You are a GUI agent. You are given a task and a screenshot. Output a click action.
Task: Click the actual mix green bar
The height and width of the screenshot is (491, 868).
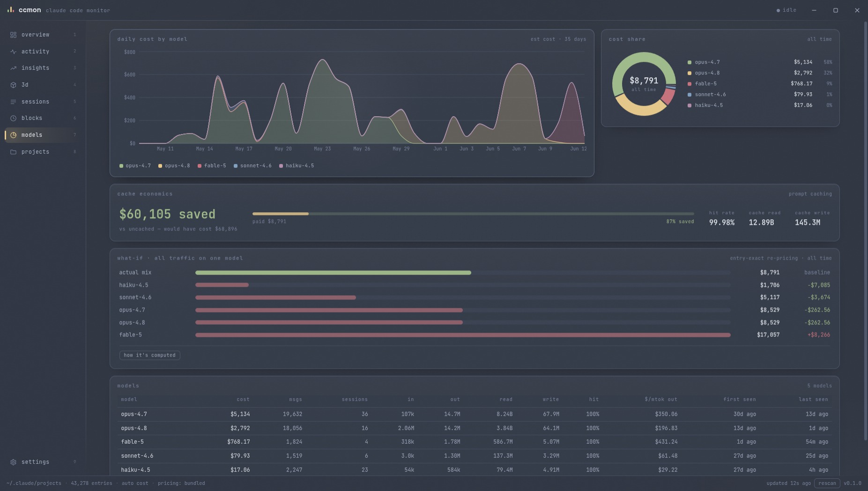pyautogui.click(x=333, y=273)
